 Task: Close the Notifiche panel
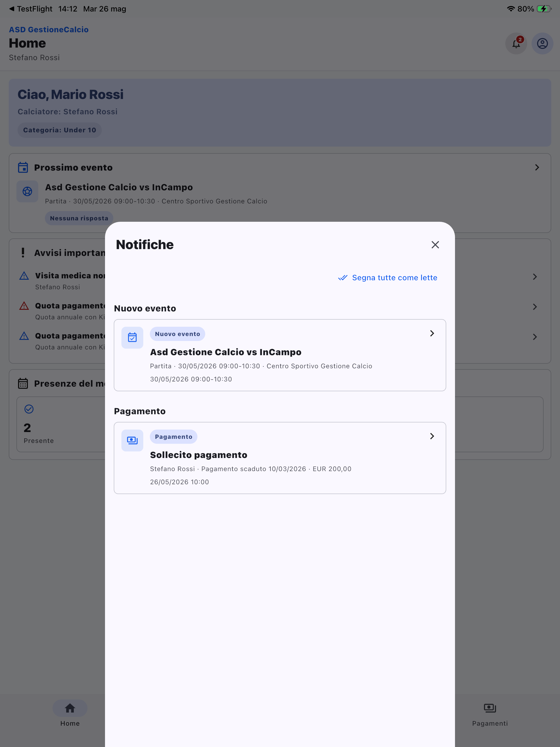pyautogui.click(x=435, y=245)
